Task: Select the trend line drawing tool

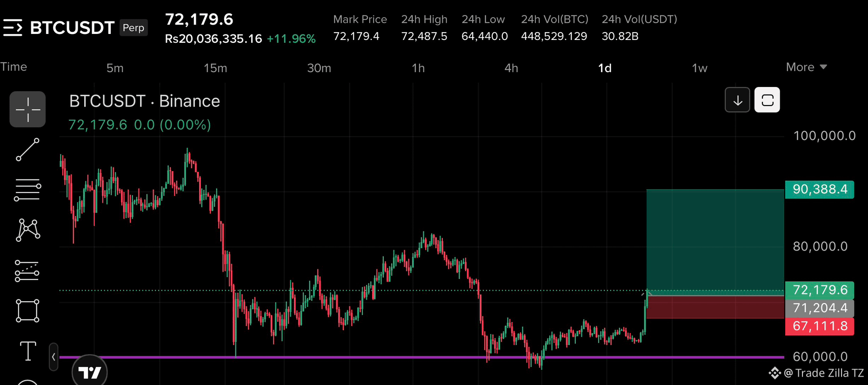Action: coord(27,150)
